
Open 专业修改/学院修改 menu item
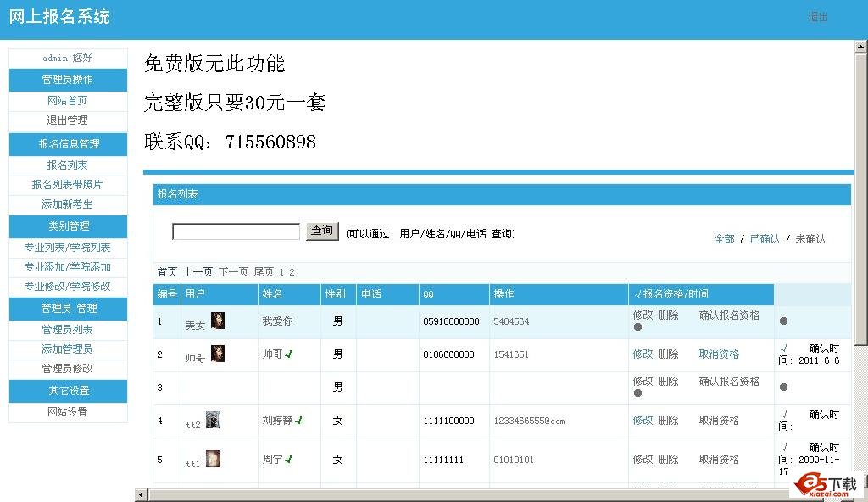[68, 286]
